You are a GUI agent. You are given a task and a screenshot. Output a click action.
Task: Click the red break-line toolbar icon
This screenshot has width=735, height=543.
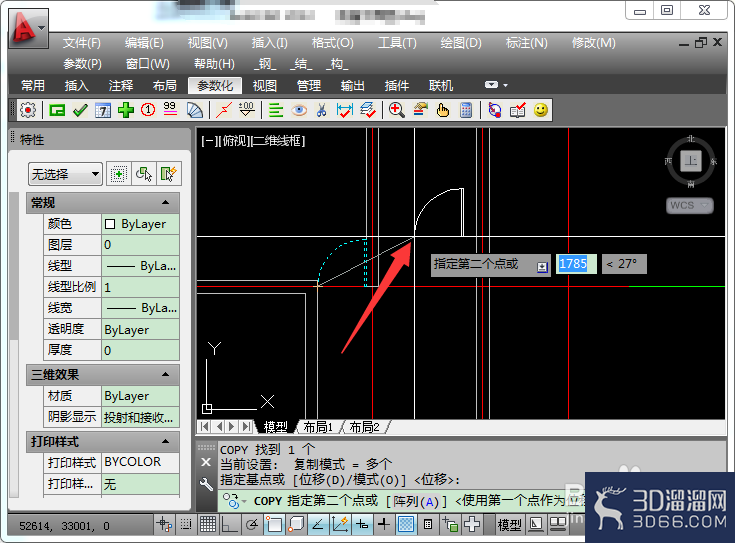pos(224,111)
